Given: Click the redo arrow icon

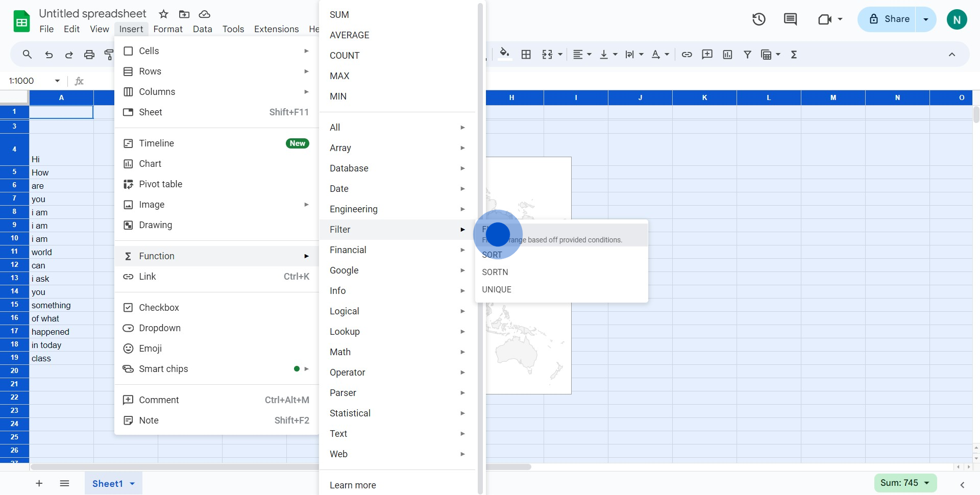Looking at the screenshot, I should tap(69, 55).
